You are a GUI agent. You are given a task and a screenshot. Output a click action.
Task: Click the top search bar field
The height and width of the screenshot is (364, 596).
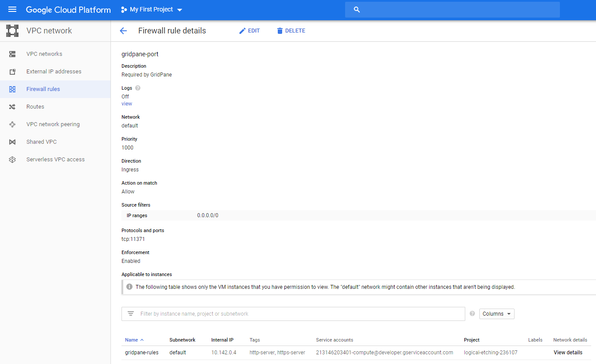tap(453, 10)
